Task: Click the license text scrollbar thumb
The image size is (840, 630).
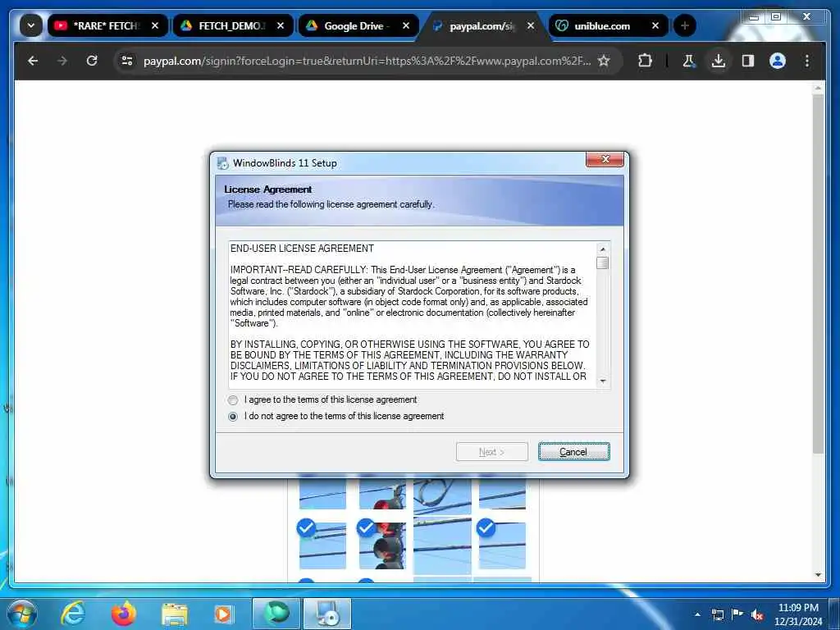Action: click(x=603, y=262)
